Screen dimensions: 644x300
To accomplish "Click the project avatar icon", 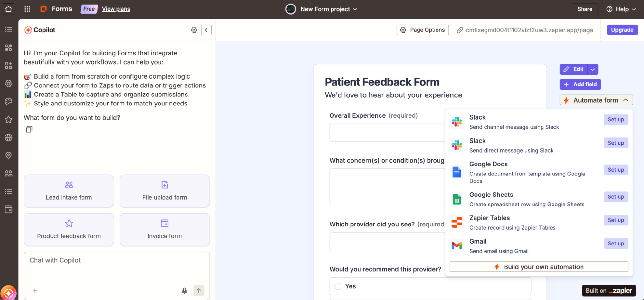I will click(x=291, y=9).
